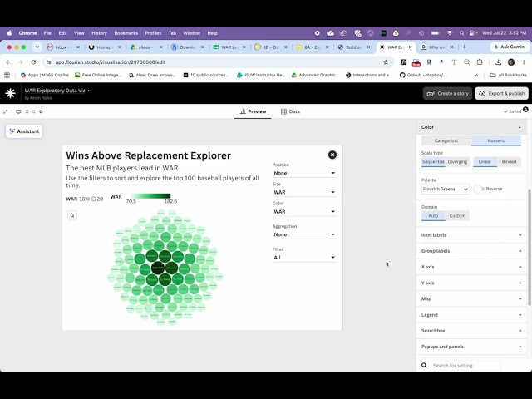Image resolution: width=532 pixels, height=399 pixels.
Task: Toggle the palette Reverse switch
Action: (x=479, y=189)
